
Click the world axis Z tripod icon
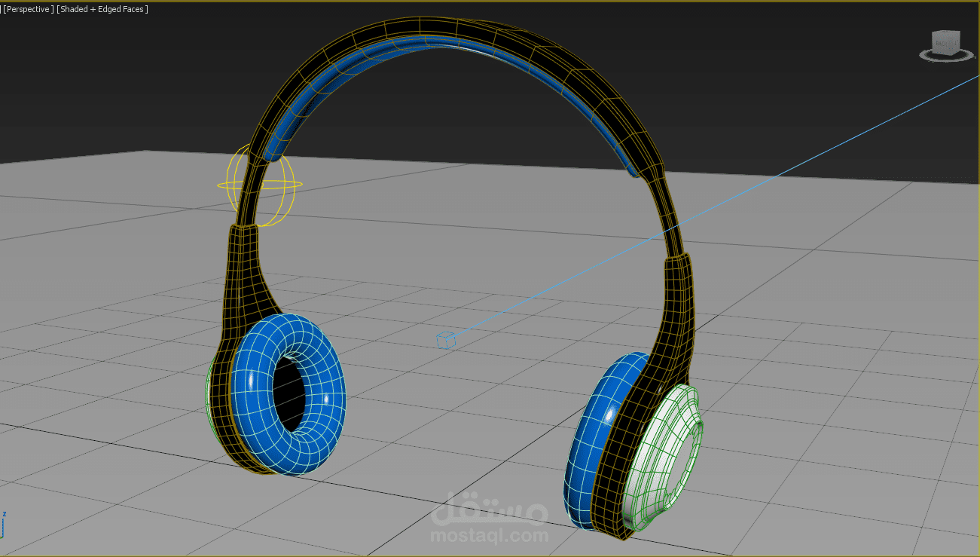pos(3,523)
